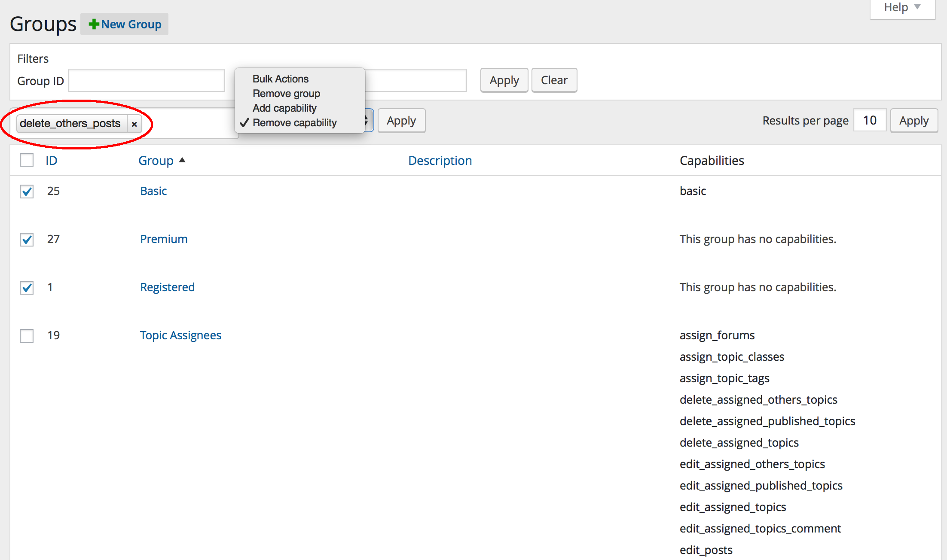Click Registered's no capabilities message
947x560 pixels.
(x=758, y=287)
